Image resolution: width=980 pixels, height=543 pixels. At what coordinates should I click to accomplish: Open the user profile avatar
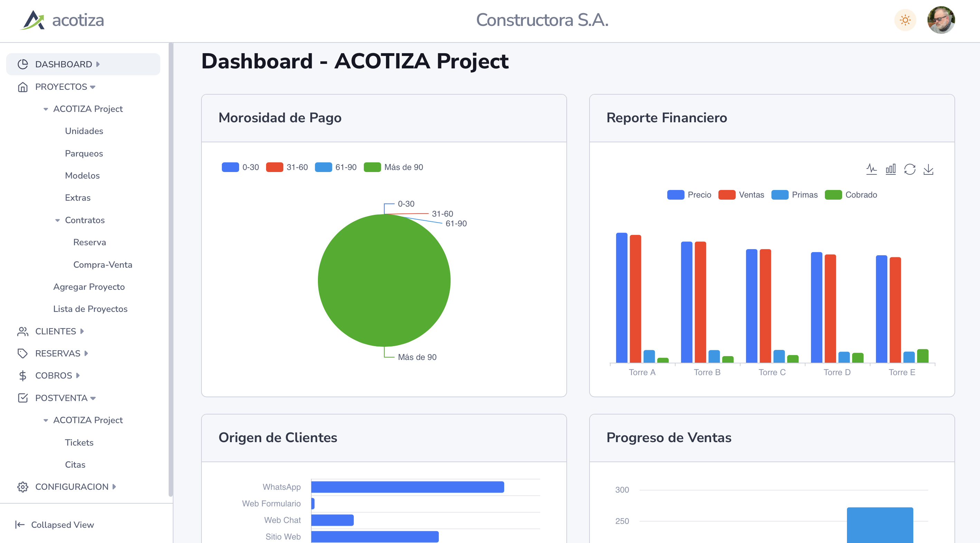(941, 20)
